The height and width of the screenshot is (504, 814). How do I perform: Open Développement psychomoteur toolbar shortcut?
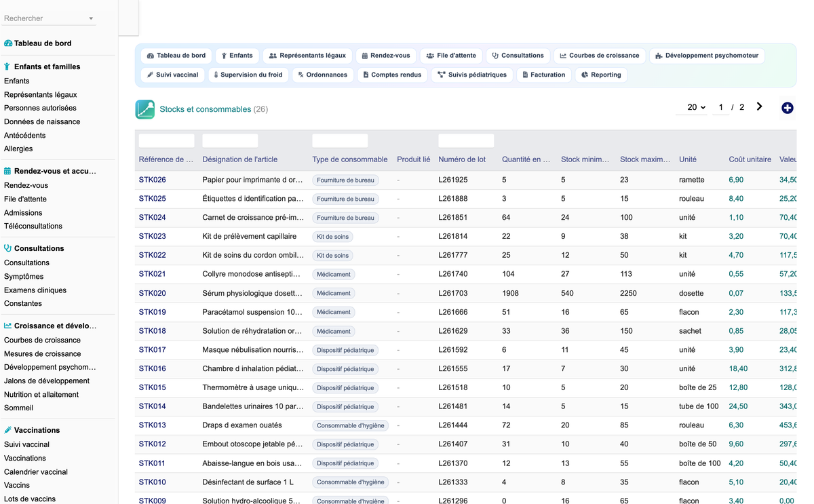pos(707,56)
